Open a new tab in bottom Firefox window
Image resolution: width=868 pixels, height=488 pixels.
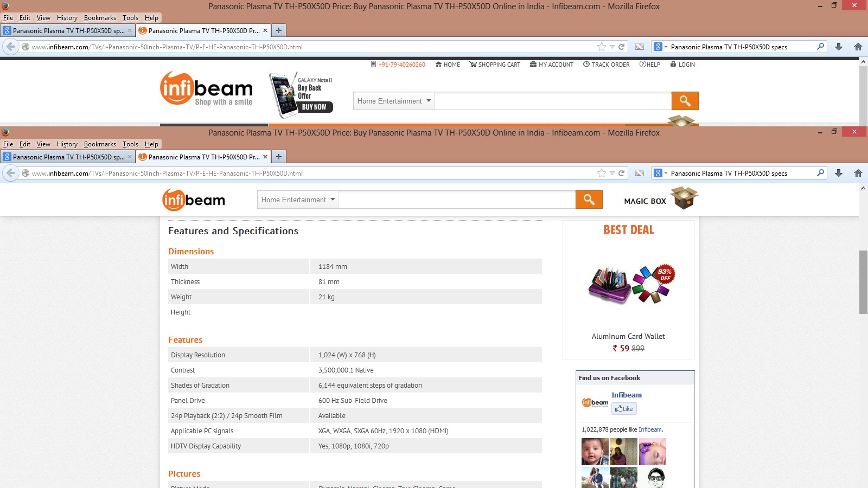click(x=279, y=157)
